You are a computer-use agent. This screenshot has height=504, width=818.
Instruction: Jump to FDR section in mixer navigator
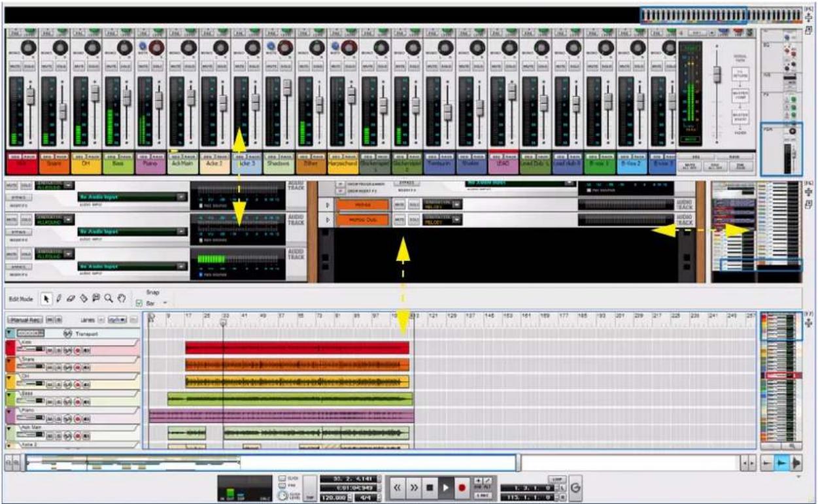click(x=783, y=149)
